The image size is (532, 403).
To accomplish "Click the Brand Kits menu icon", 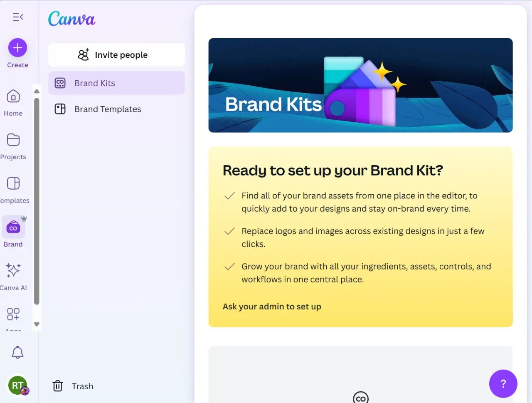I will (60, 83).
